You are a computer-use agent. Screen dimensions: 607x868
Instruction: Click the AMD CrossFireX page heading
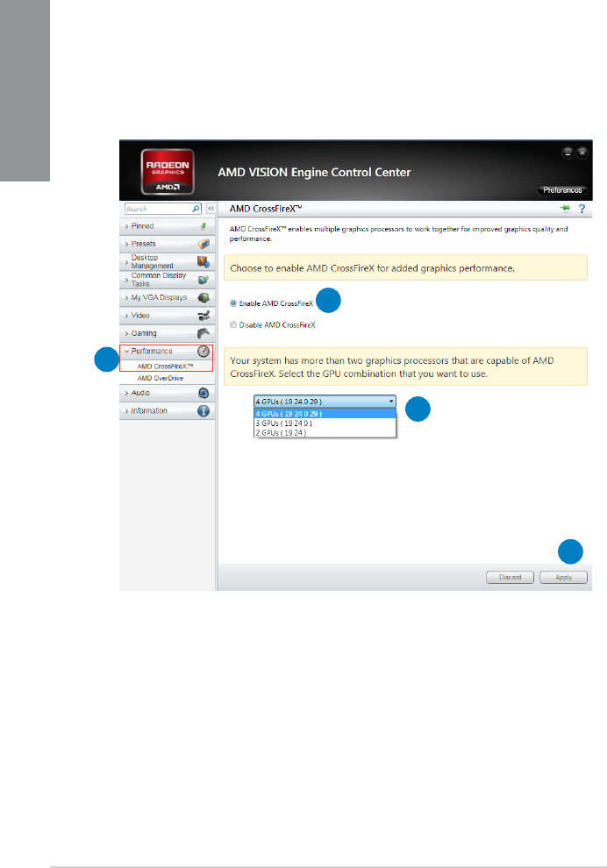266,209
